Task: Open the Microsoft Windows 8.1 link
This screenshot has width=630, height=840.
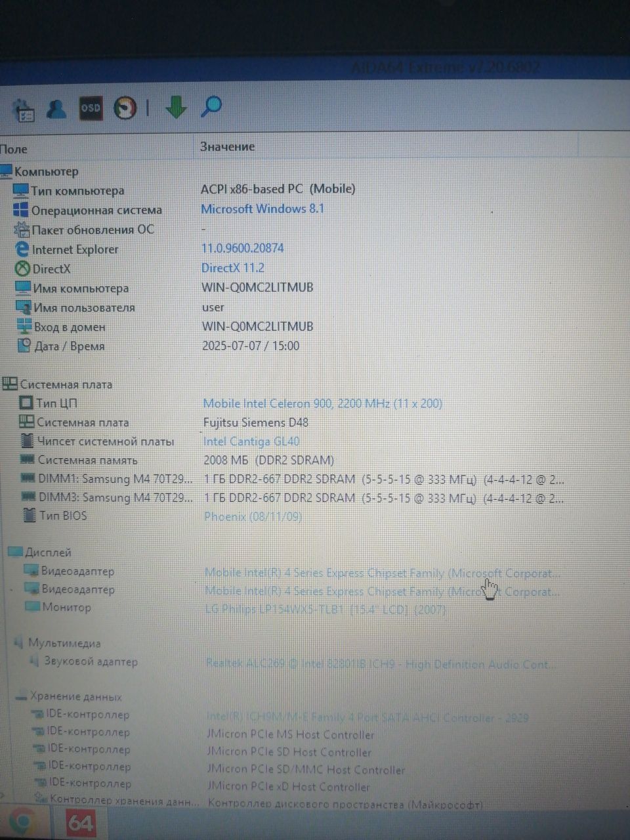Action: (x=262, y=209)
